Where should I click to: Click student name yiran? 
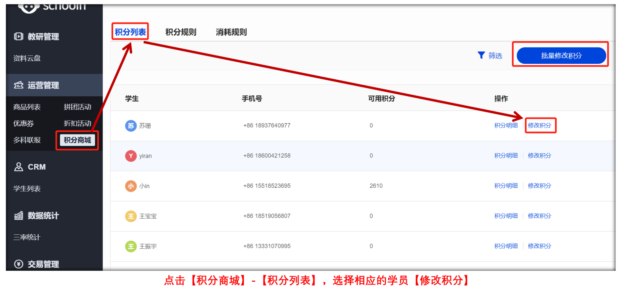point(145,156)
